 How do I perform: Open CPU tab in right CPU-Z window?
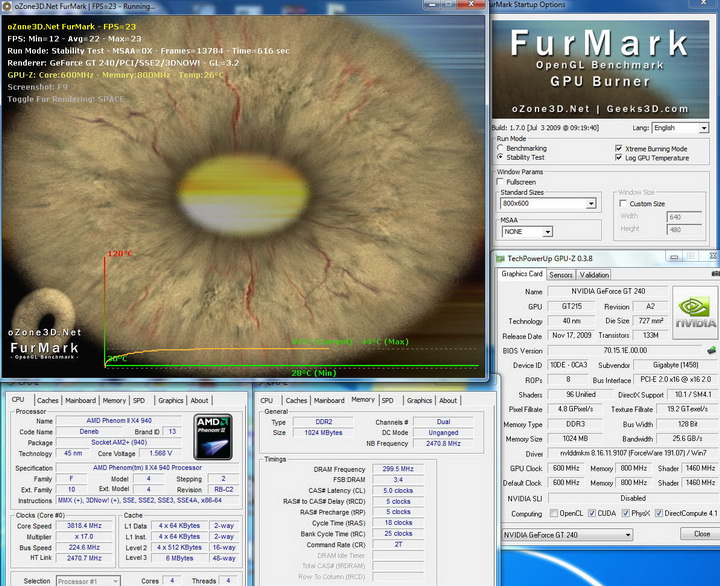[267, 400]
